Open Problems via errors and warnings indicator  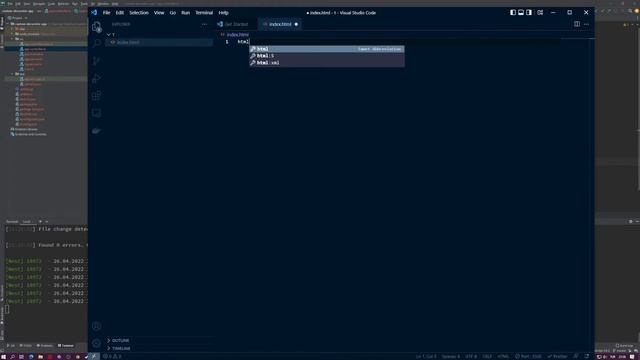pyautogui.click(x=112, y=356)
